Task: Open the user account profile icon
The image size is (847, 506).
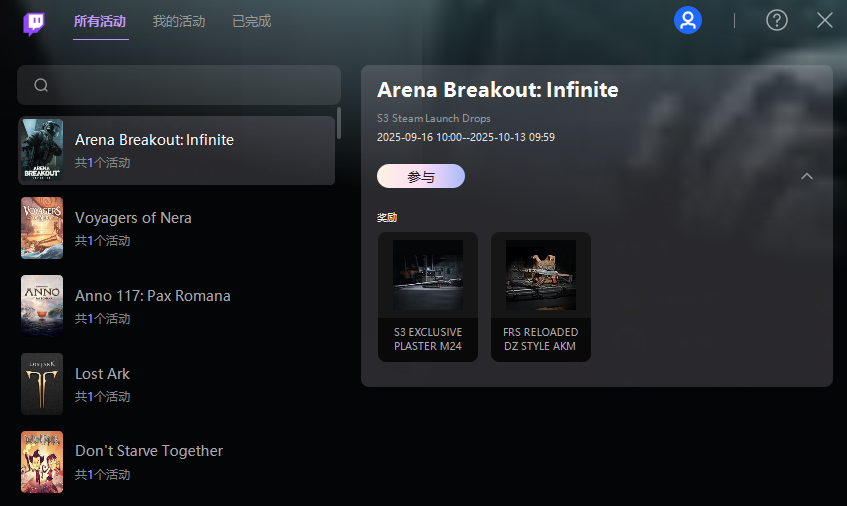Action: pos(688,20)
